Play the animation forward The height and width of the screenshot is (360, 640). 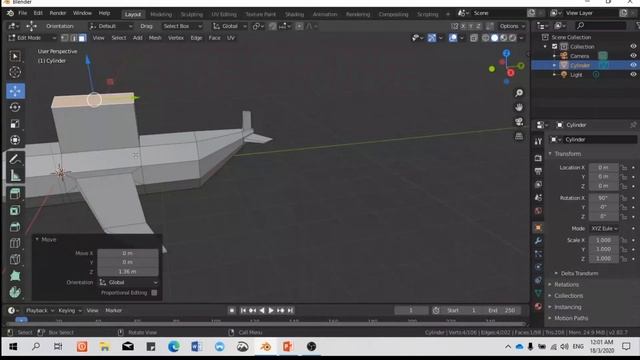point(271,311)
